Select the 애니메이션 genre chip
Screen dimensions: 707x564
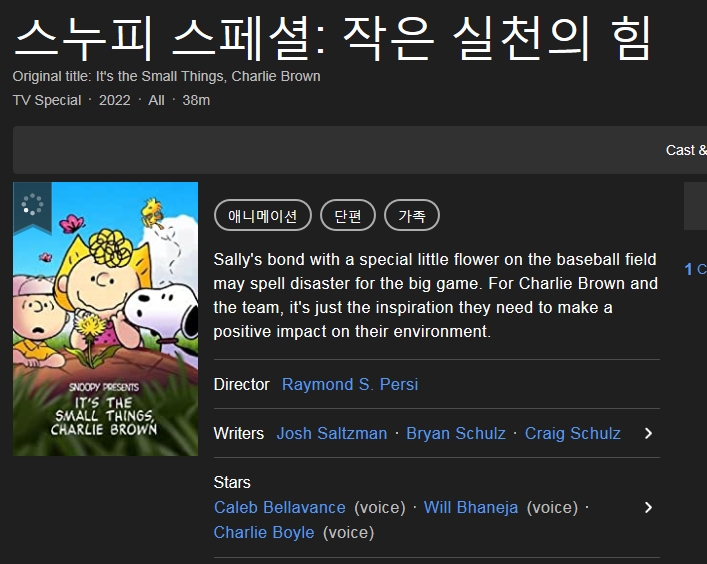tap(263, 215)
